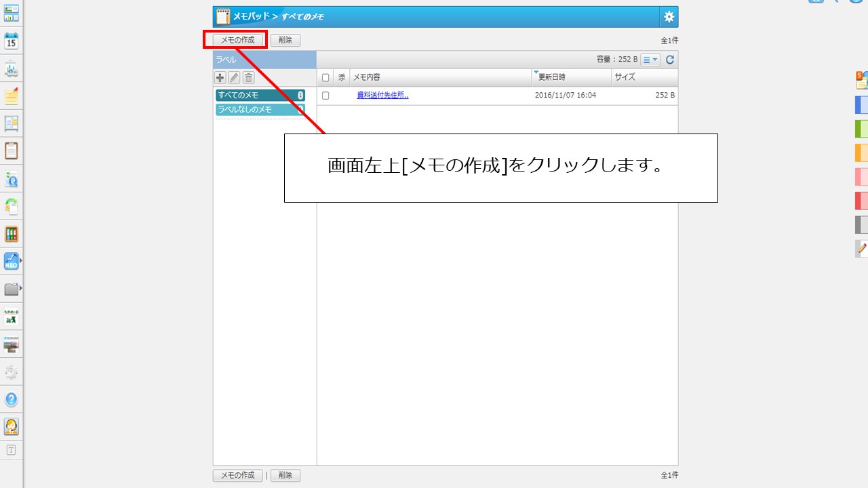Open the list display options dropdown
Screen dimensions: 868x488
pos(650,60)
